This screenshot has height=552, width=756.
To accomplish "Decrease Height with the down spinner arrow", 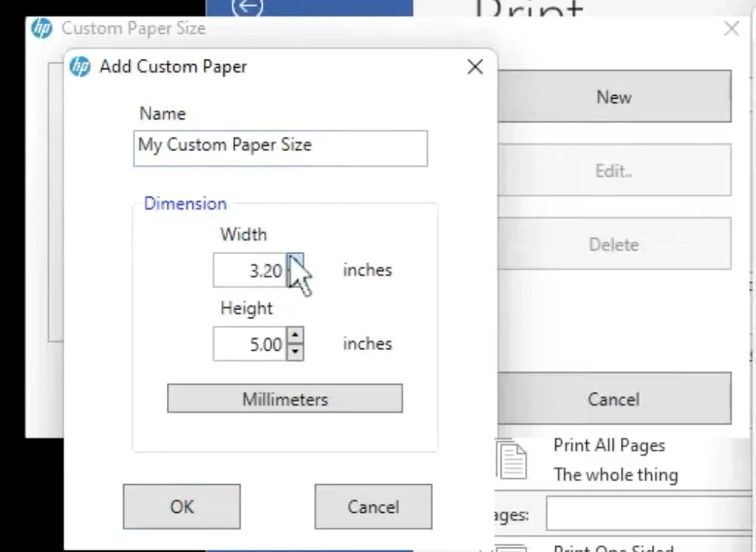I will coord(295,352).
